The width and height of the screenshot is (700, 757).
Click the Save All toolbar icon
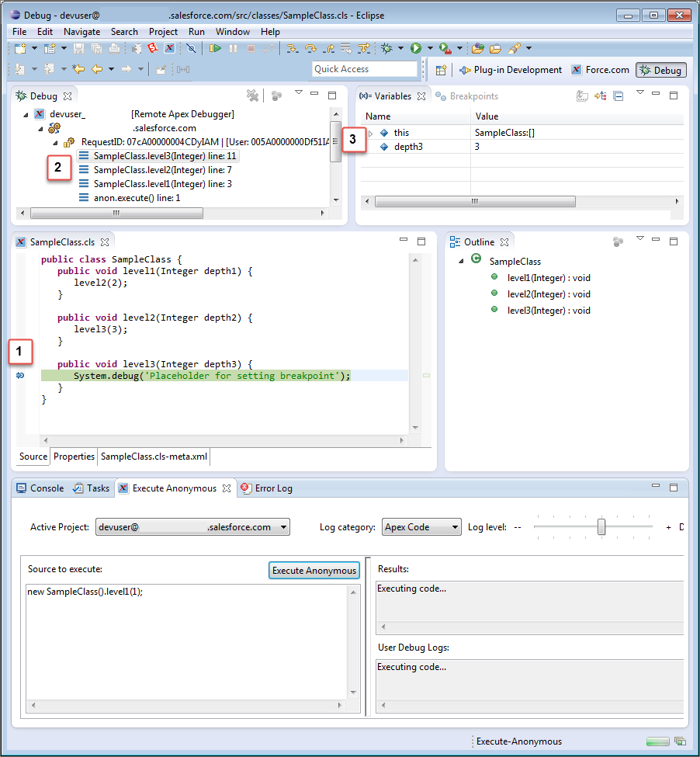click(x=96, y=48)
